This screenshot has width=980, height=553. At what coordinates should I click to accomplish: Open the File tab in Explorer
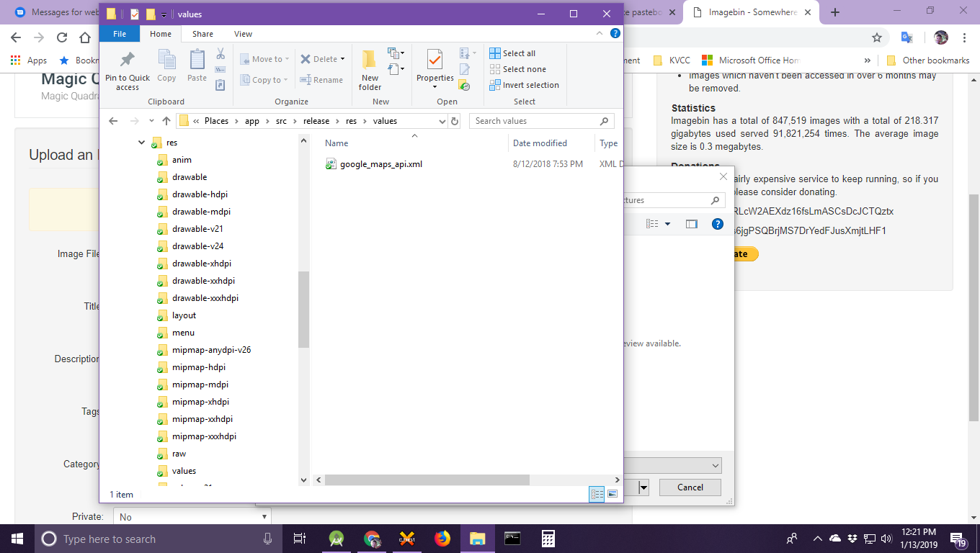click(x=120, y=34)
